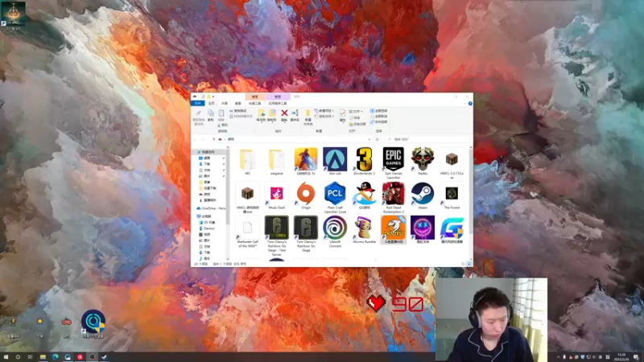Image resolution: width=644 pixels, height=362 pixels.
Task: Select Rainbow Six Siege Test Server shortcut
Action: (276, 236)
